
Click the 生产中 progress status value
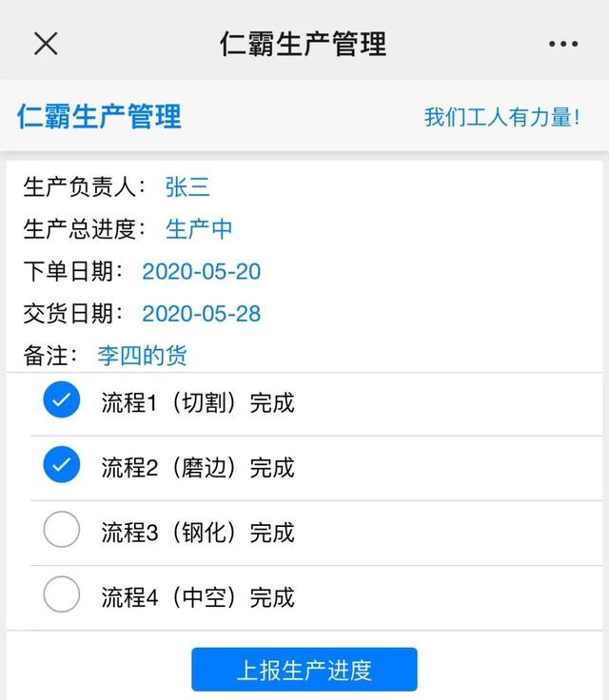pyautogui.click(x=199, y=229)
